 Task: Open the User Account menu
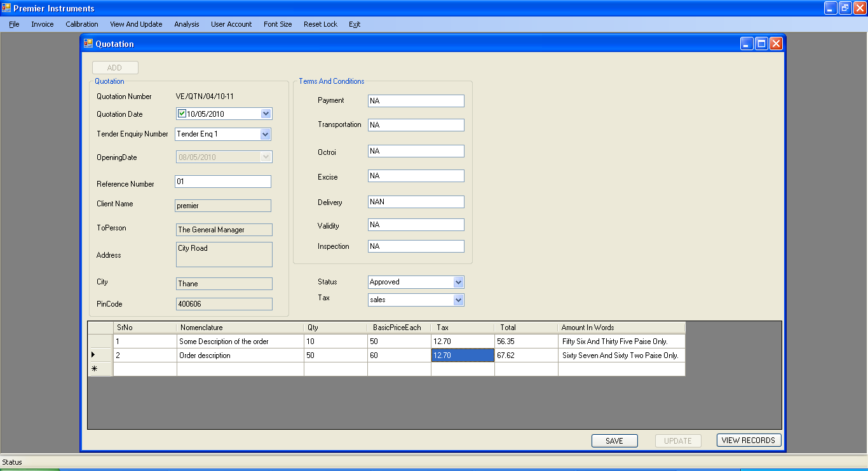pos(231,24)
